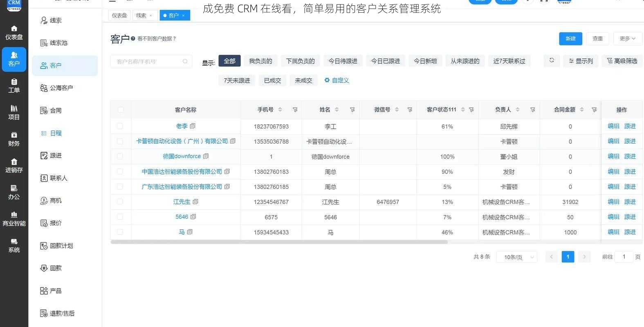Screen dimensions: 644x327
Task: Filter icon in 负责人 column header
Action: [x=532, y=110]
